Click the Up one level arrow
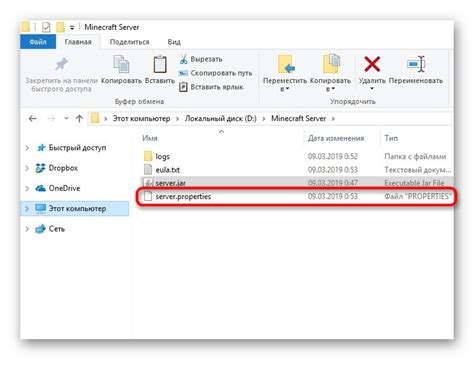This screenshot has width=474, height=374. (79, 118)
